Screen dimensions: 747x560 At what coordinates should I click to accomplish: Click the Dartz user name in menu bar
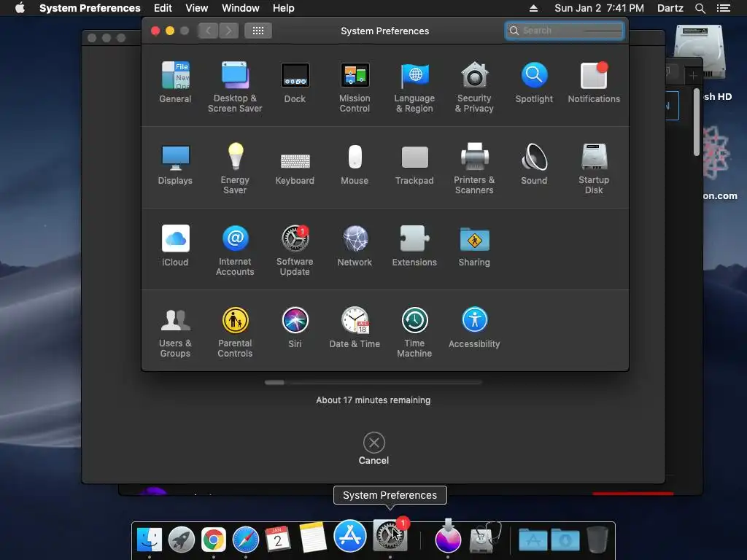coord(670,8)
